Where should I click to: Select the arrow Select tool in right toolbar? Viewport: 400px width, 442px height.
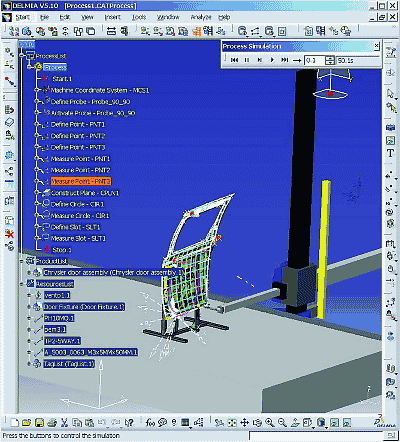tap(390, 94)
